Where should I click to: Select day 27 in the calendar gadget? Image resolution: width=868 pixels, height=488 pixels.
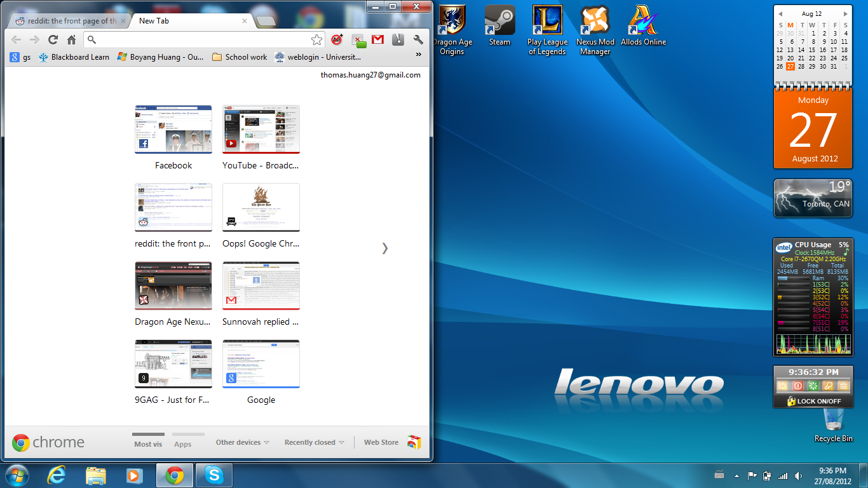790,66
